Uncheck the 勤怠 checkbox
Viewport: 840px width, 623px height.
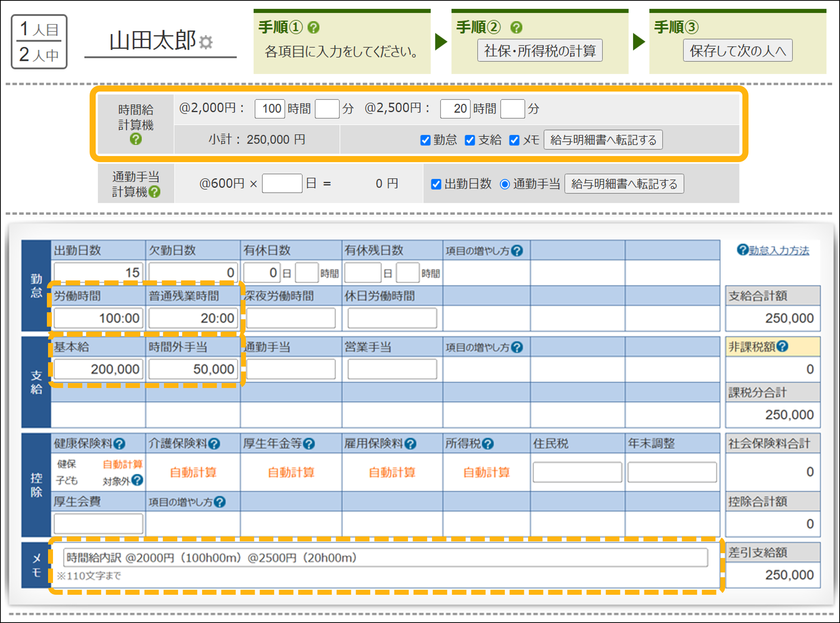pyautogui.click(x=425, y=140)
